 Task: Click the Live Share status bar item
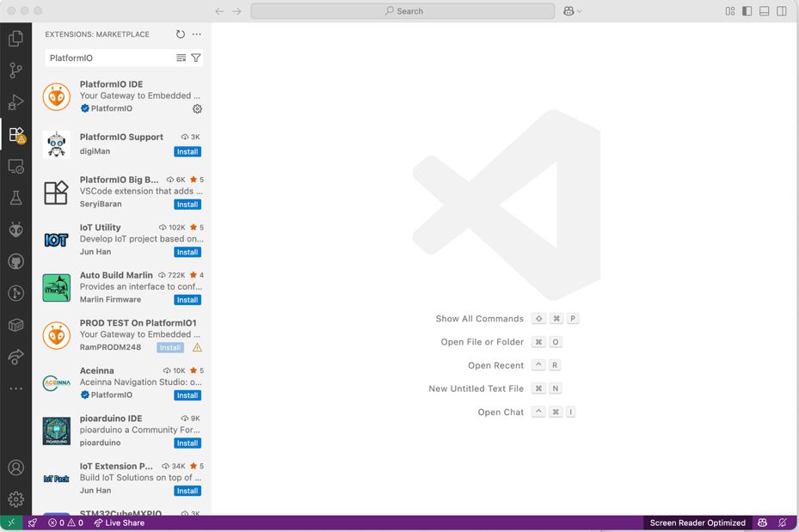coord(120,523)
